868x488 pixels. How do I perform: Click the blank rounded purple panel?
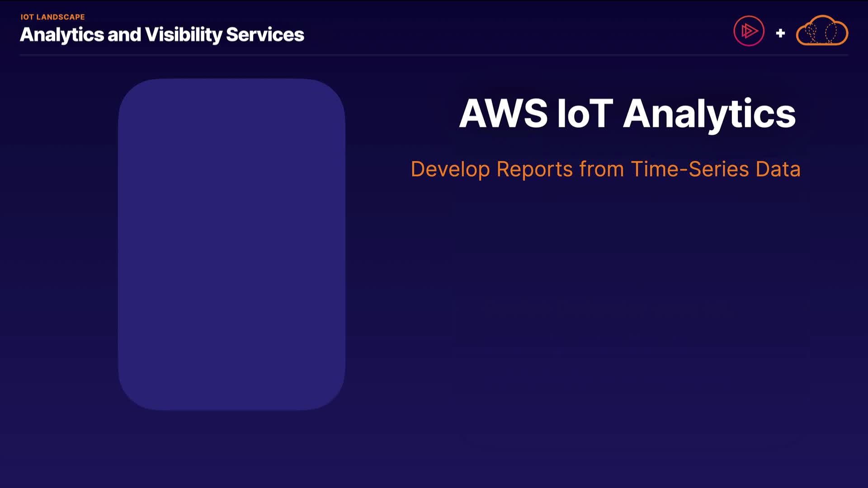[231, 244]
